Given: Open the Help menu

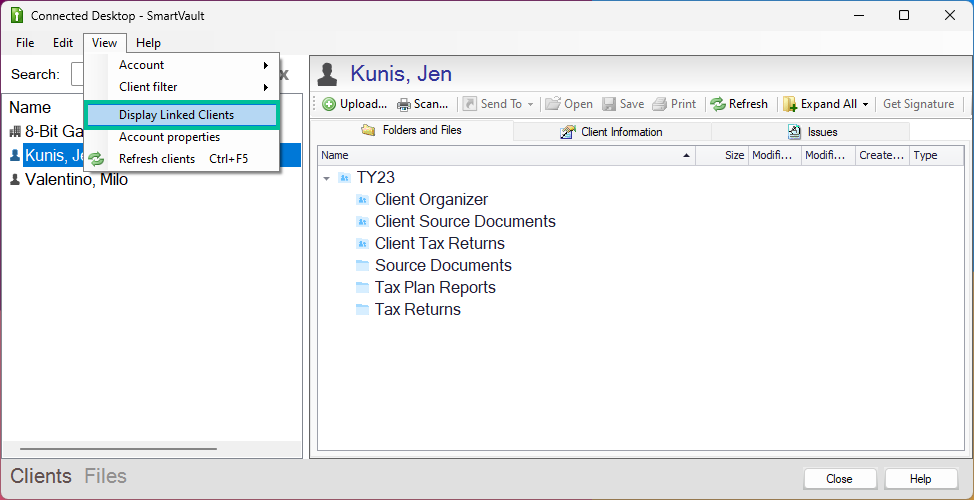Looking at the screenshot, I should pyautogui.click(x=148, y=43).
